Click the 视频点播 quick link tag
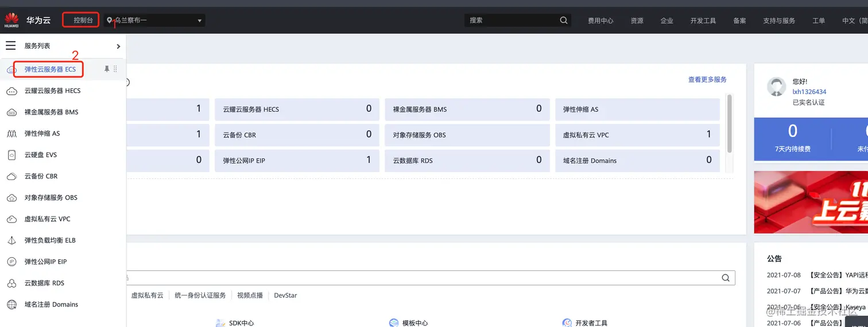 point(250,295)
